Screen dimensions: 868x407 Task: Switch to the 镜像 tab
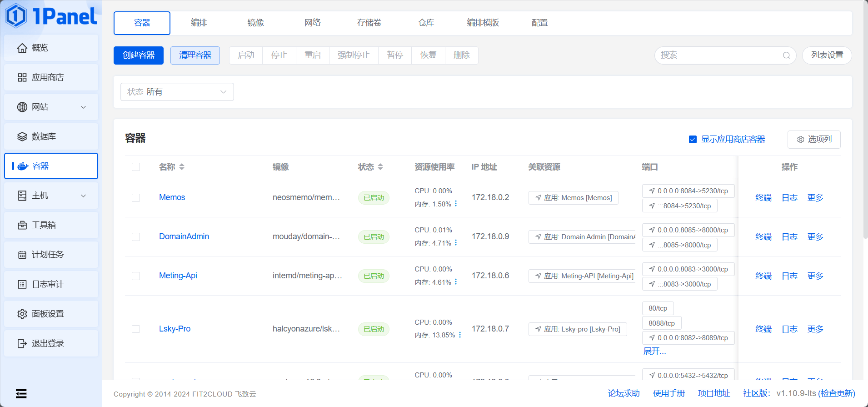point(255,23)
